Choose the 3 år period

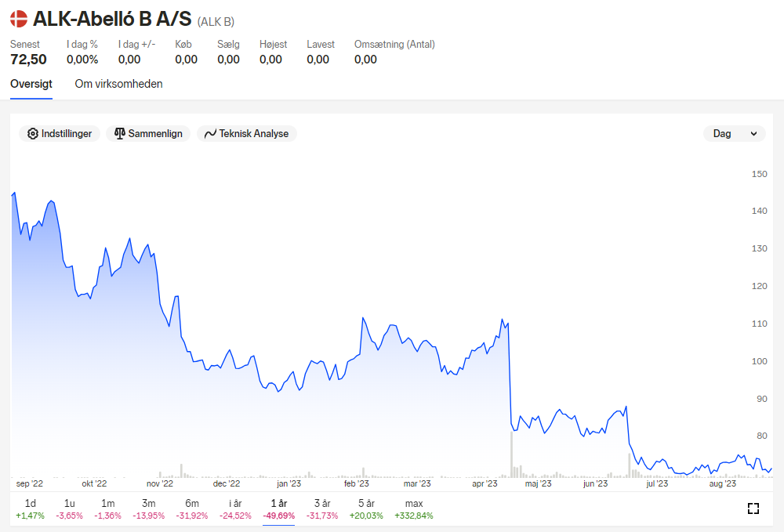pos(322,509)
